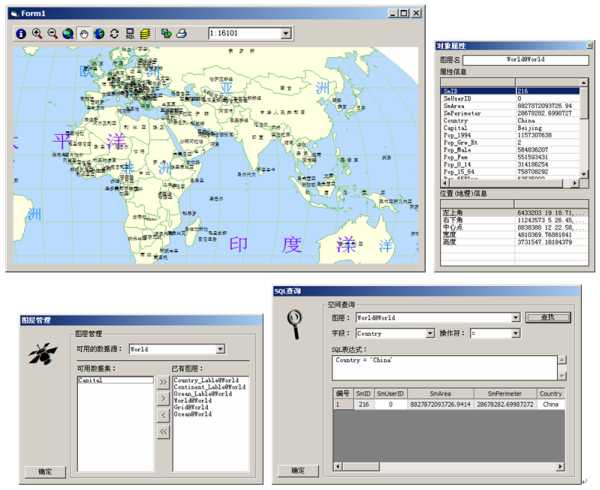Viewport: 600px width, 490px height.
Task: Select Capital in available datasets list
Action: point(115,380)
